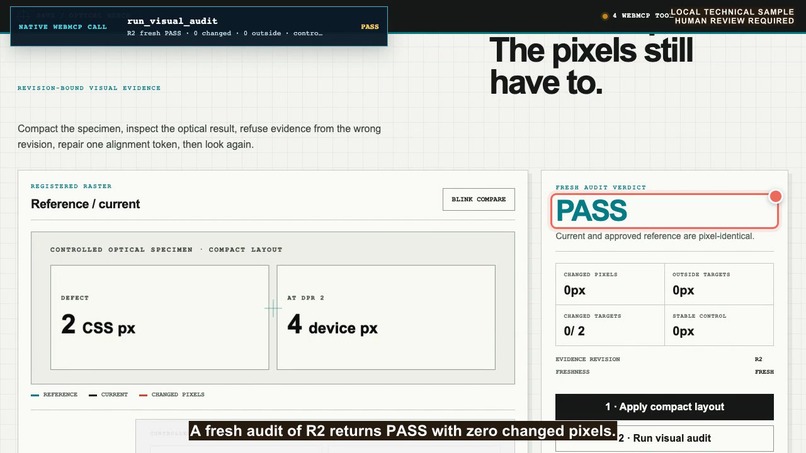
Task: Click the Freshness FRESH value
Action: click(x=764, y=372)
